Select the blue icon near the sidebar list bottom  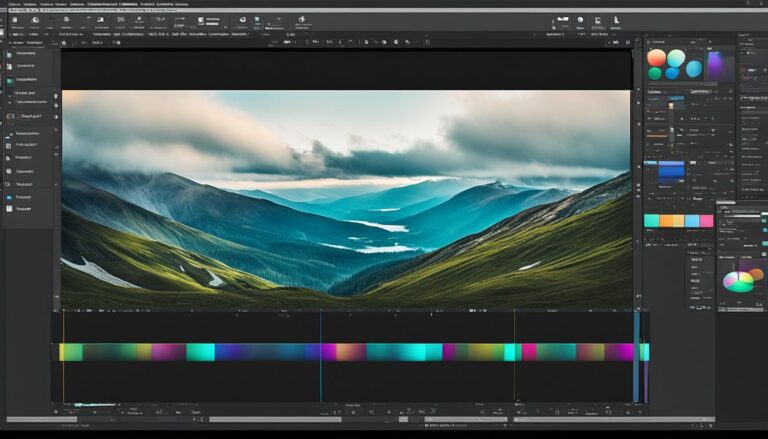(9, 197)
